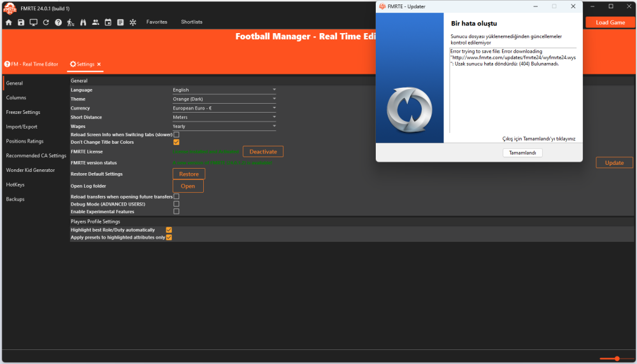637x364 pixels.
Task: Click Tamamlandı button in Updater dialog
Action: [x=522, y=153]
